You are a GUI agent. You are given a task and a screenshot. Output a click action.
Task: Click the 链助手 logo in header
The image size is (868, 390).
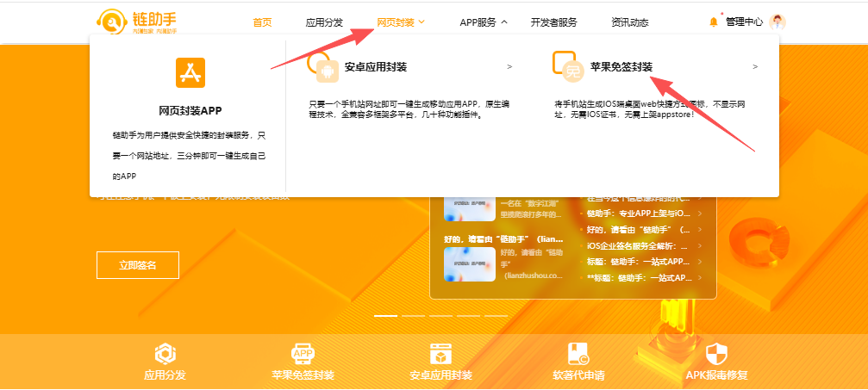[x=137, y=22]
